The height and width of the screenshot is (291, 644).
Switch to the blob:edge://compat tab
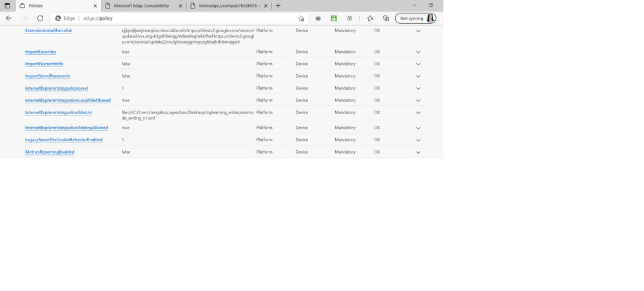point(229,6)
